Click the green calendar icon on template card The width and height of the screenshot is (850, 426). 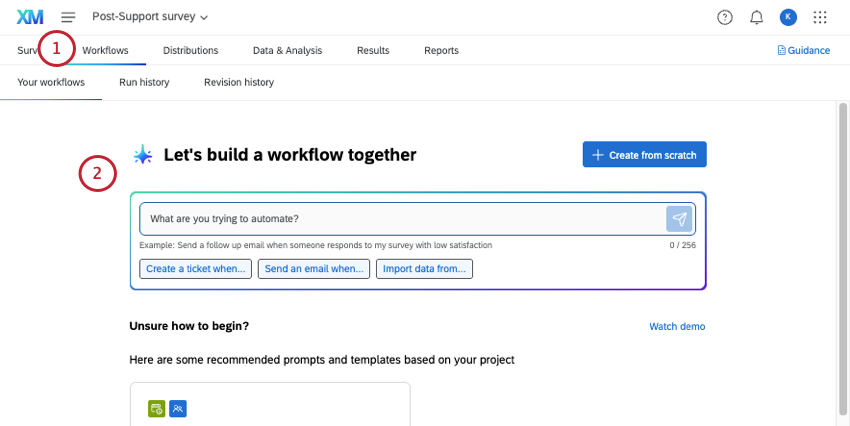coord(156,409)
